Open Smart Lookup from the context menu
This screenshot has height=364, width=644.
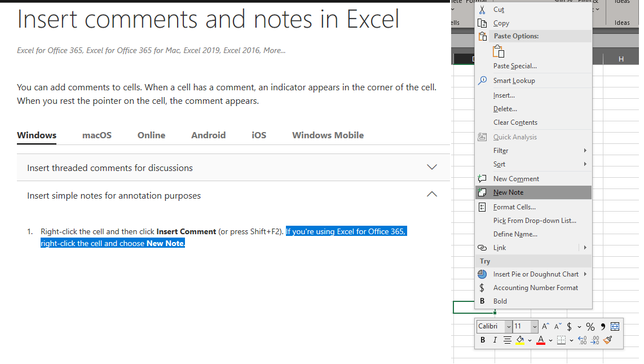pos(533,81)
